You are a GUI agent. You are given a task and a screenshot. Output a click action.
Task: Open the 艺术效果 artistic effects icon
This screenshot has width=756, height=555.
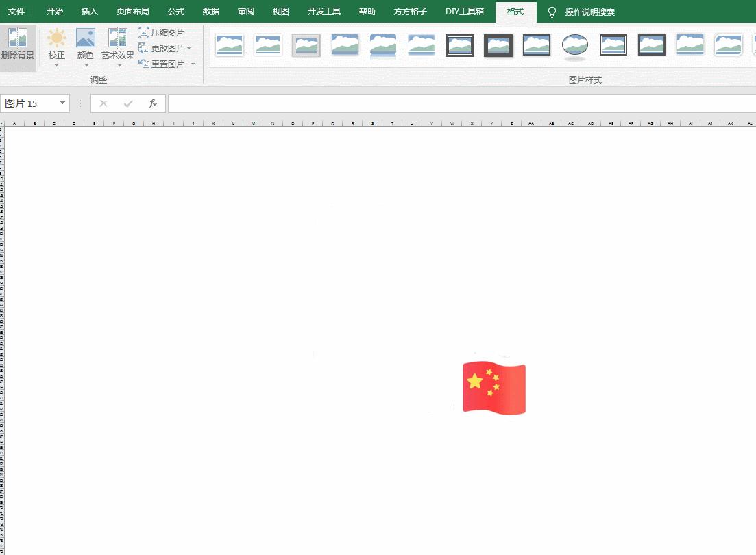click(x=118, y=38)
